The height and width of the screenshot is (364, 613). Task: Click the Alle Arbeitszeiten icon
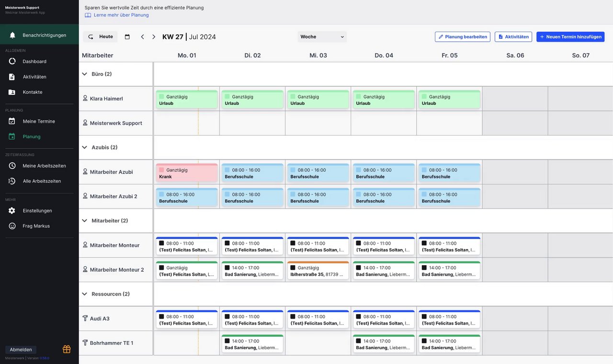click(x=12, y=181)
